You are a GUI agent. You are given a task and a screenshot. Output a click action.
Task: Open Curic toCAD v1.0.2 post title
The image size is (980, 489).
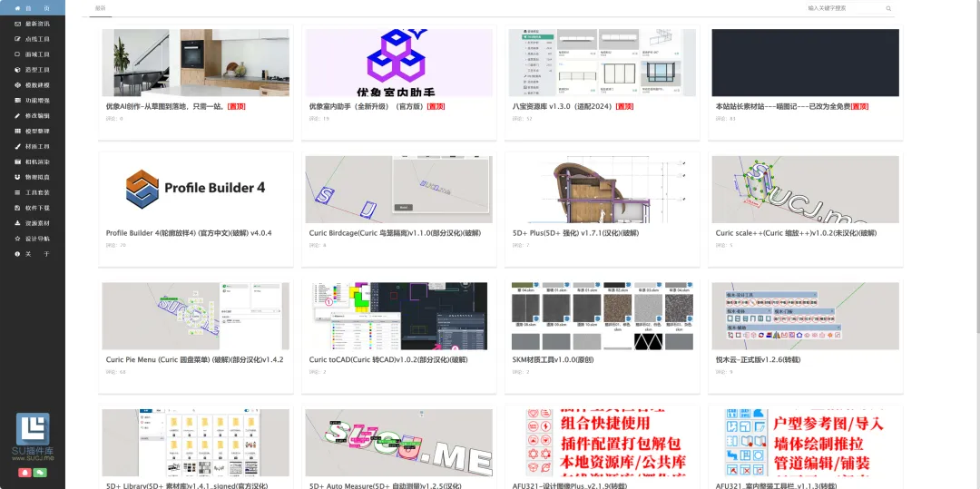[388, 360]
